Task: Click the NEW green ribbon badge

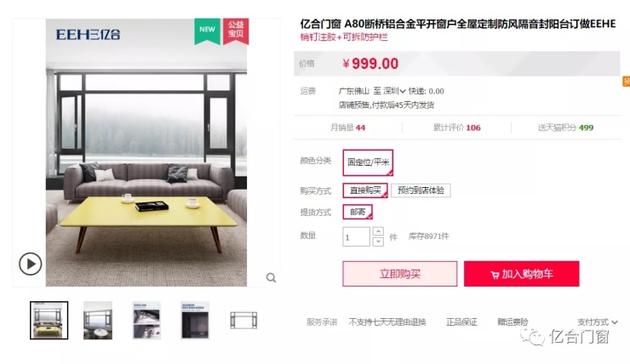Action: pos(207,31)
